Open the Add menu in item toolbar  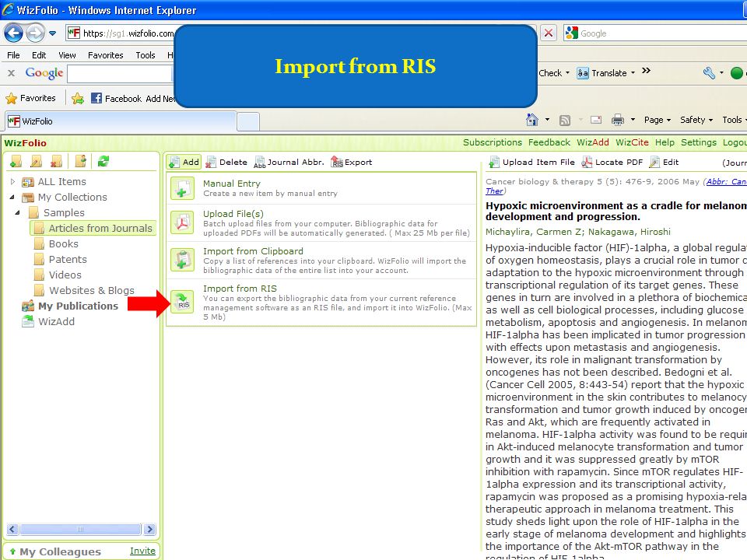[184, 162]
